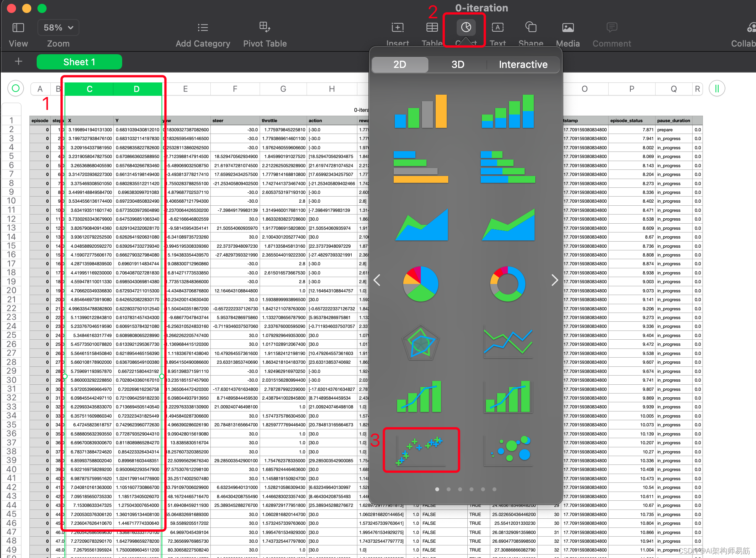The image size is (756, 558).
Task: Click the Add Category icon
Action: pyautogui.click(x=203, y=27)
